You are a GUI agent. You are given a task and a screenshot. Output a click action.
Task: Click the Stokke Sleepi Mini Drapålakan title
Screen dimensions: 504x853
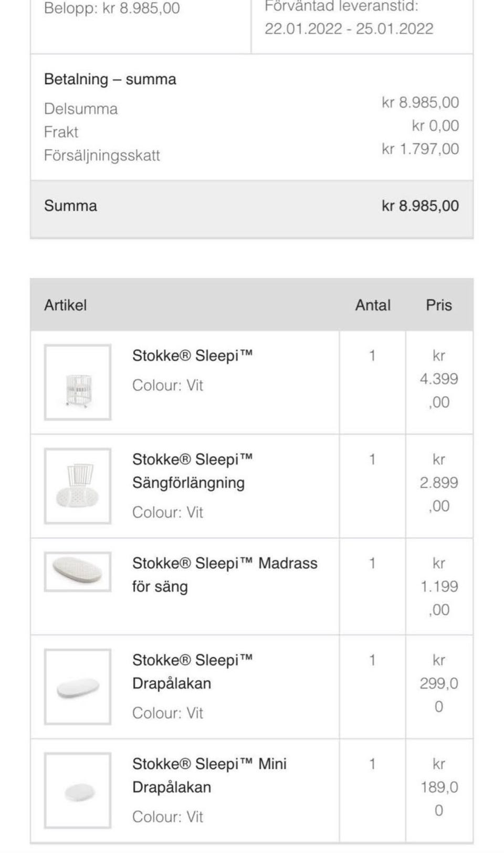pos(209,775)
